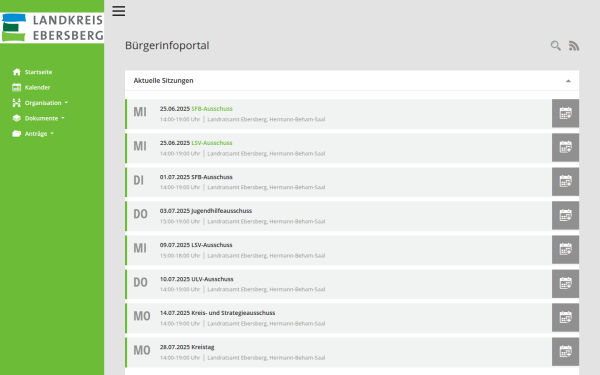Image resolution: width=600 pixels, height=375 pixels.
Task: Click the Organisation structure icon
Action: pos(16,103)
